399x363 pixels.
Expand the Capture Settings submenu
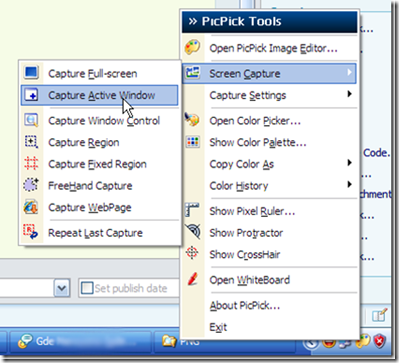(269, 95)
